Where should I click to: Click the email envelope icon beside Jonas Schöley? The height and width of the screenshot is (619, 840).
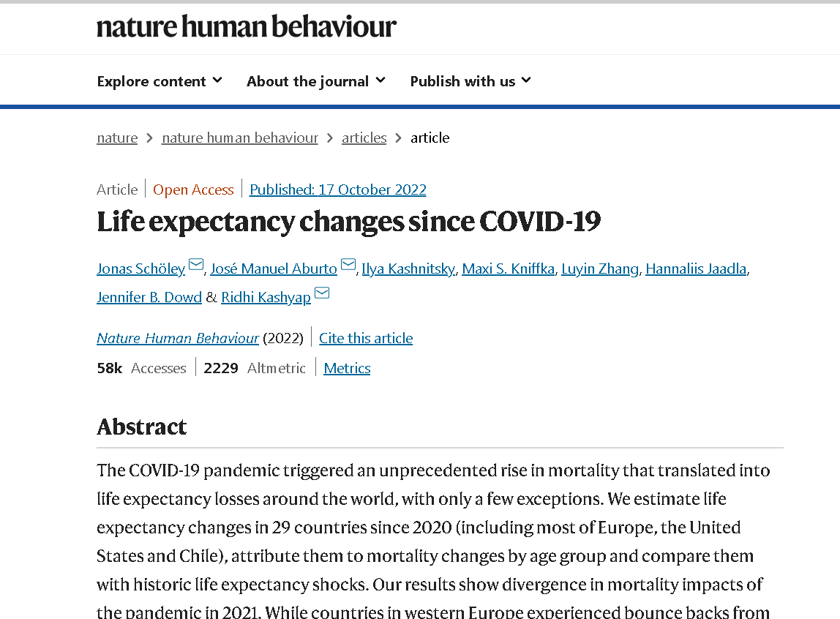point(196,264)
